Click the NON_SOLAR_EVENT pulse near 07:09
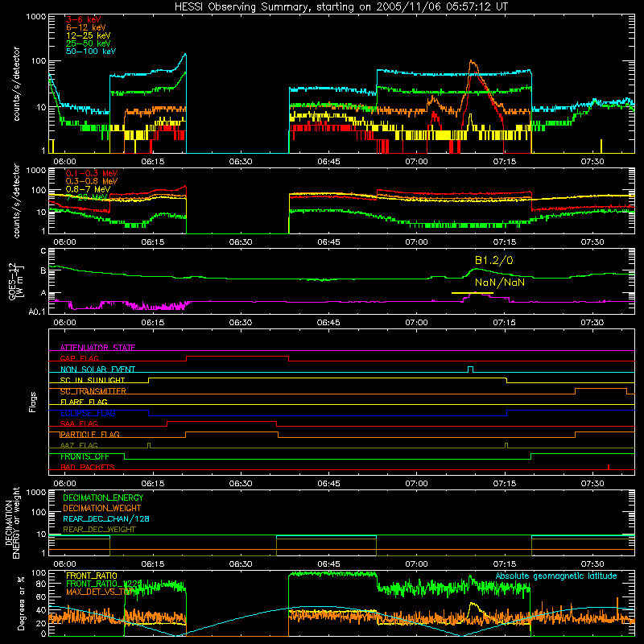The height and width of the screenshot is (644, 644). (471, 369)
